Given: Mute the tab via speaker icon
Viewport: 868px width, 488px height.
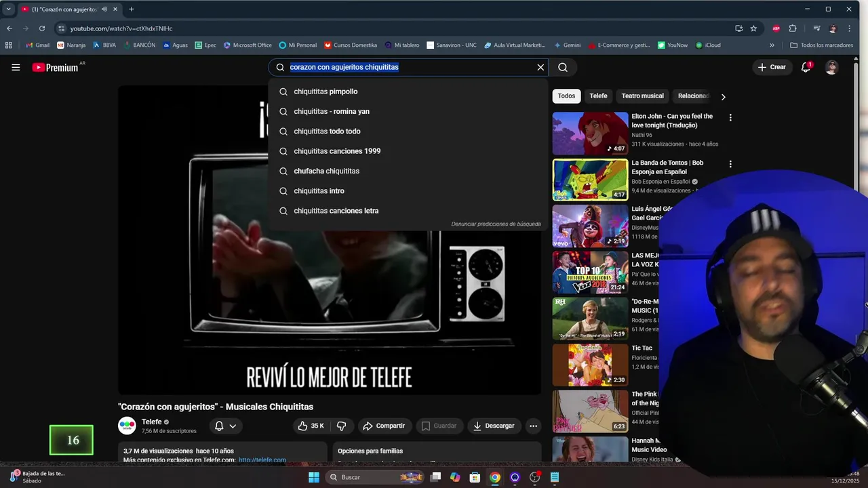Looking at the screenshot, I should tap(104, 9).
